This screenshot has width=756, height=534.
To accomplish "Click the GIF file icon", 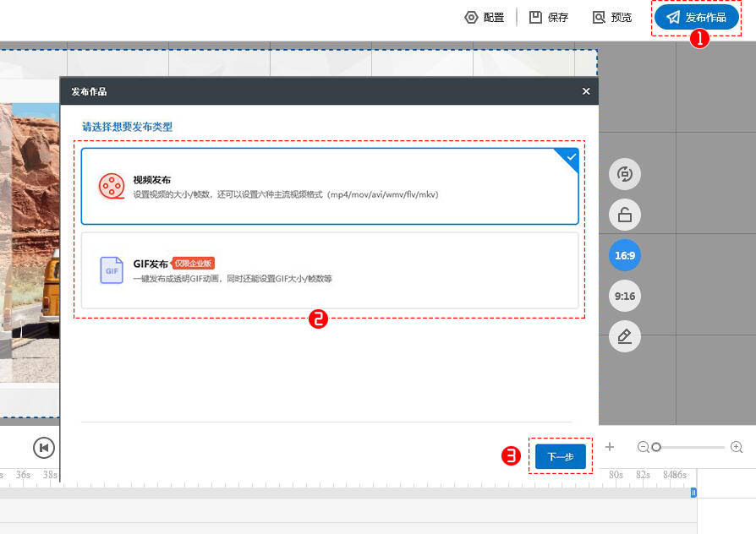I will pyautogui.click(x=112, y=270).
